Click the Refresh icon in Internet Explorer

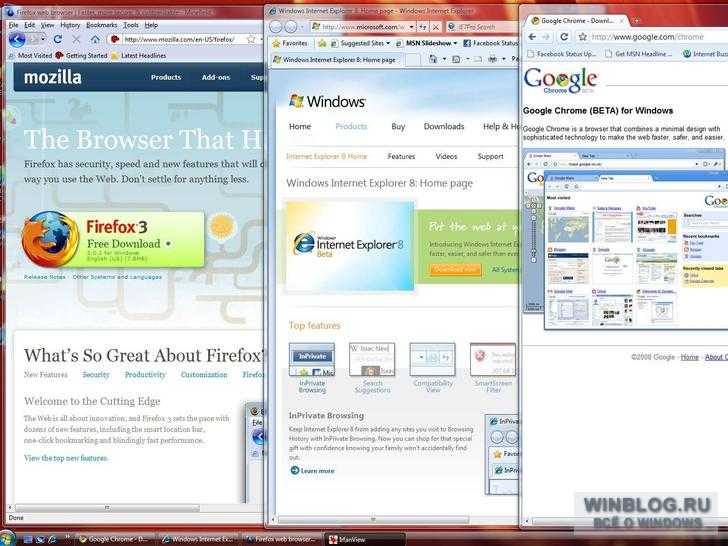coord(423,27)
